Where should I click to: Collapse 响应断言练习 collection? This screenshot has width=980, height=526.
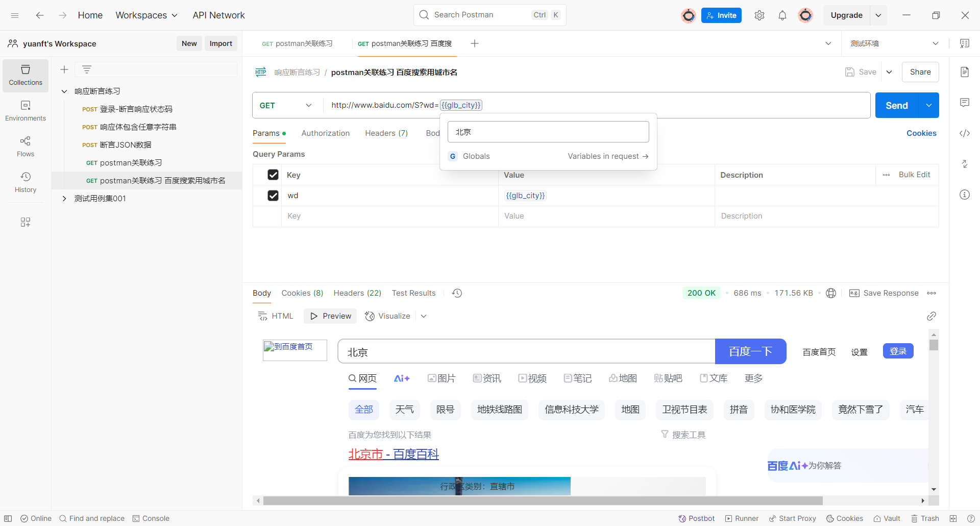pos(64,91)
